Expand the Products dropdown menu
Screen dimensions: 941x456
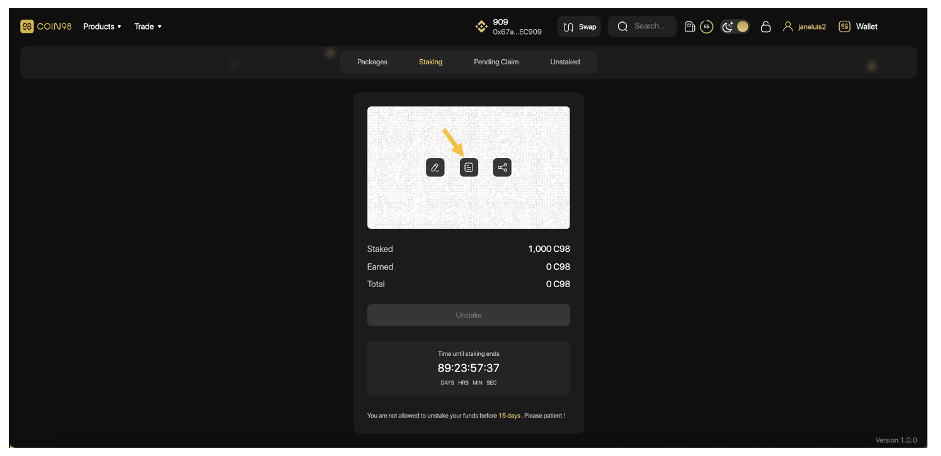click(x=102, y=26)
